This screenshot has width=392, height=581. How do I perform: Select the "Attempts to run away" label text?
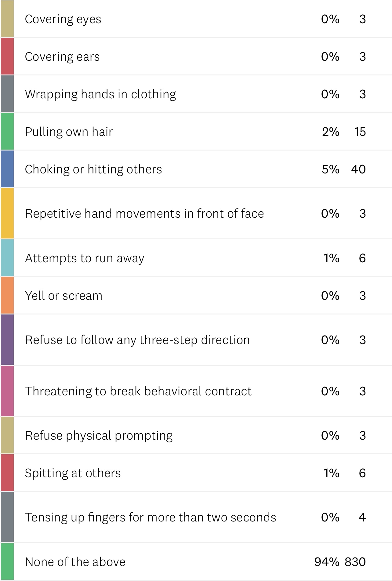85,258
